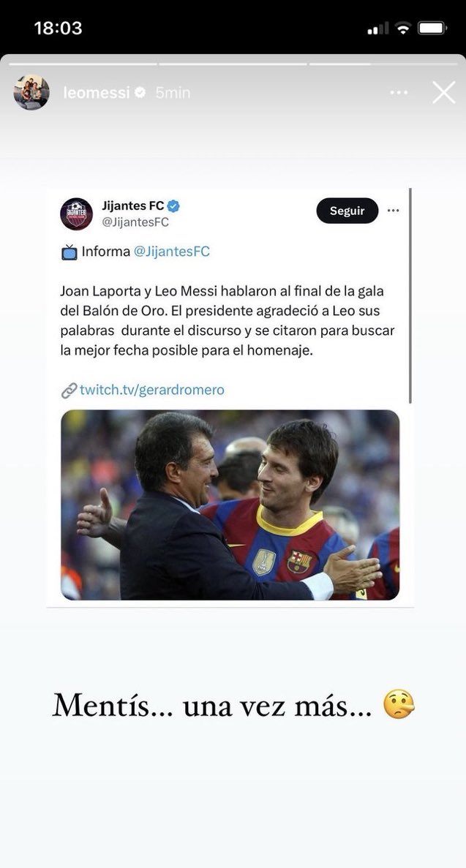Open the @JijantesFC mention in tweet text
Image resolution: width=466 pixels, height=868 pixels.
click(x=171, y=252)
